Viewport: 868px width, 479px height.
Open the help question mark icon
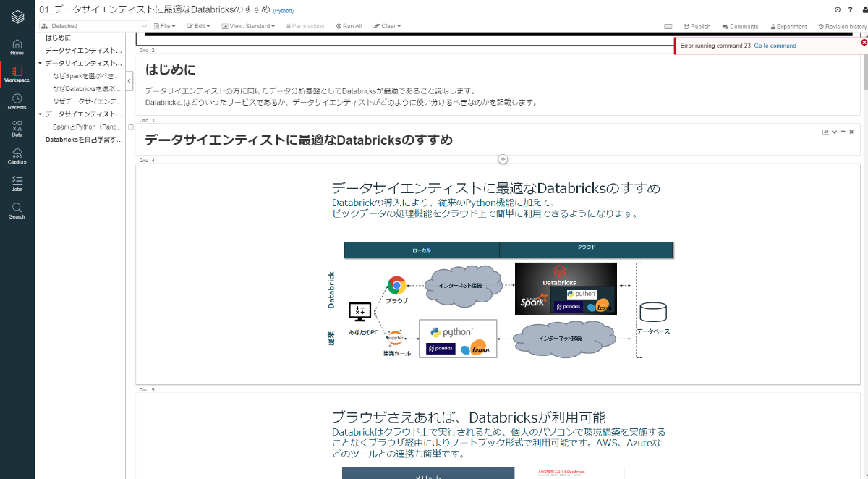pos(850,9)
